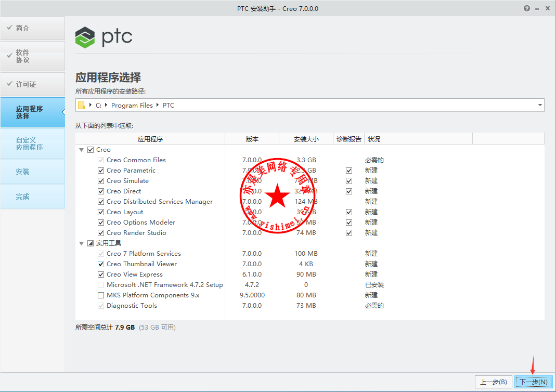The image size is (556, 392).
Task: Click the folder icon in install path
Action: 81,105
